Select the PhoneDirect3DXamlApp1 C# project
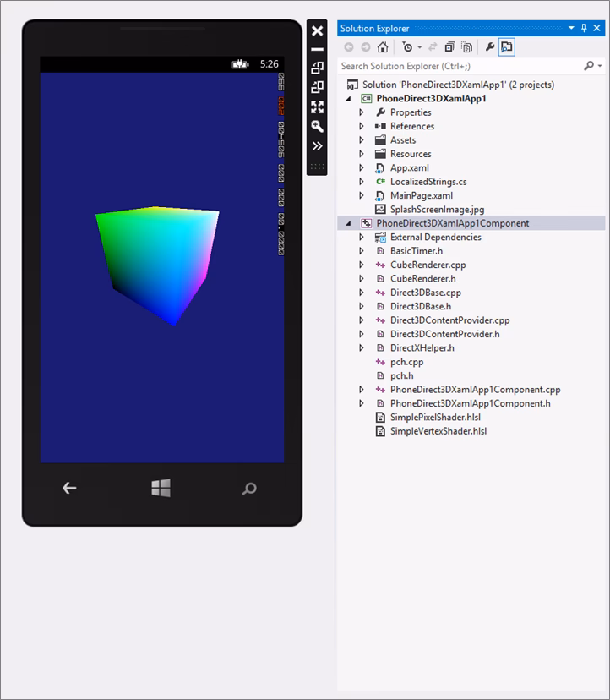This screenshot has width=610, height=700. pos(431,98)
